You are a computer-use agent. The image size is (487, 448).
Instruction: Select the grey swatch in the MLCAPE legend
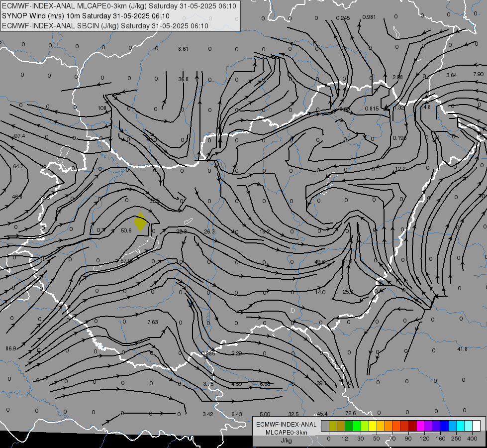tap(325, 426)
